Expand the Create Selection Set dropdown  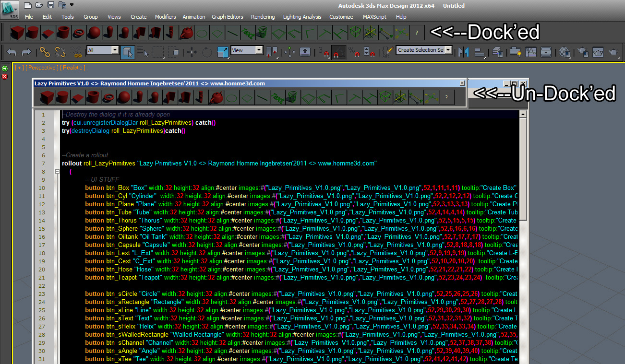[448, 50]
